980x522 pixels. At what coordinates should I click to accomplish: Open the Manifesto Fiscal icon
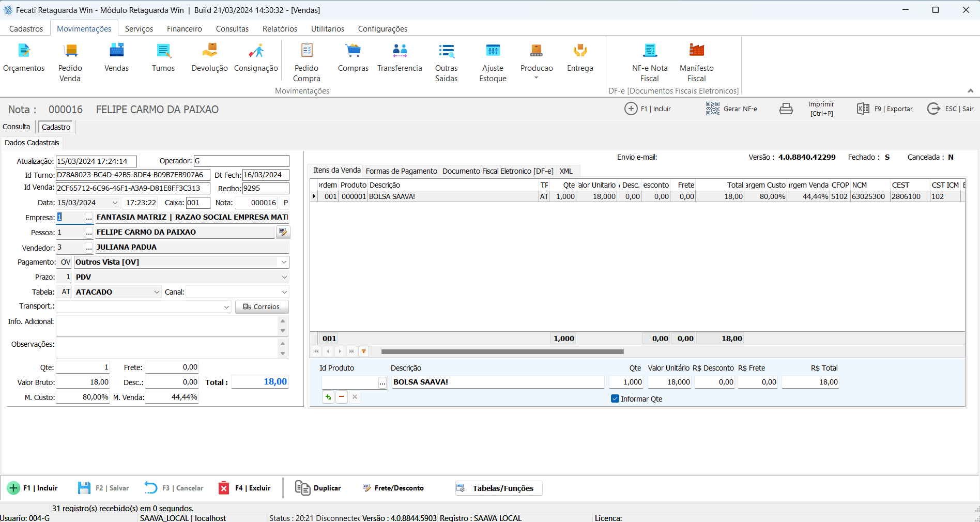pos(696,51)
